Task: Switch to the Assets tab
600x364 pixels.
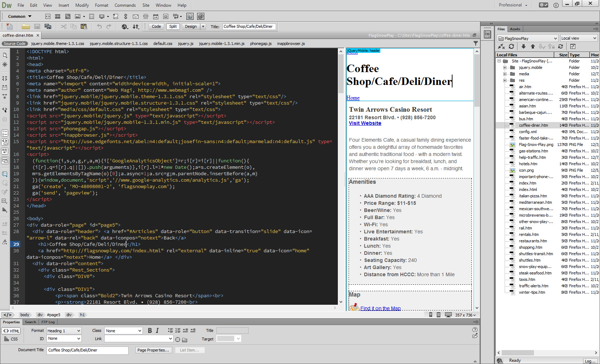Action: pos(515,29)
